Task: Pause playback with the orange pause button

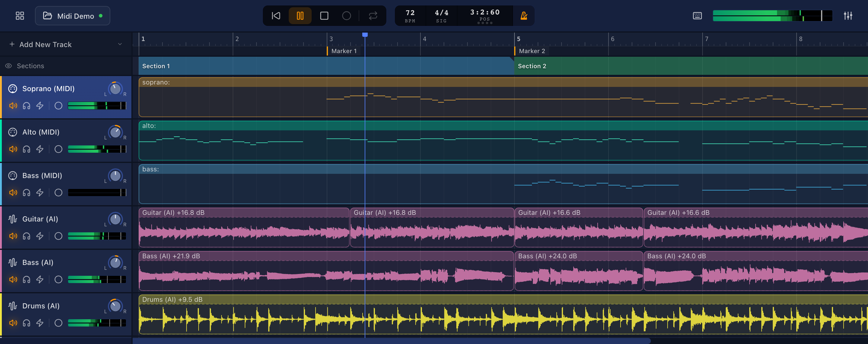Action: point(300,16)
